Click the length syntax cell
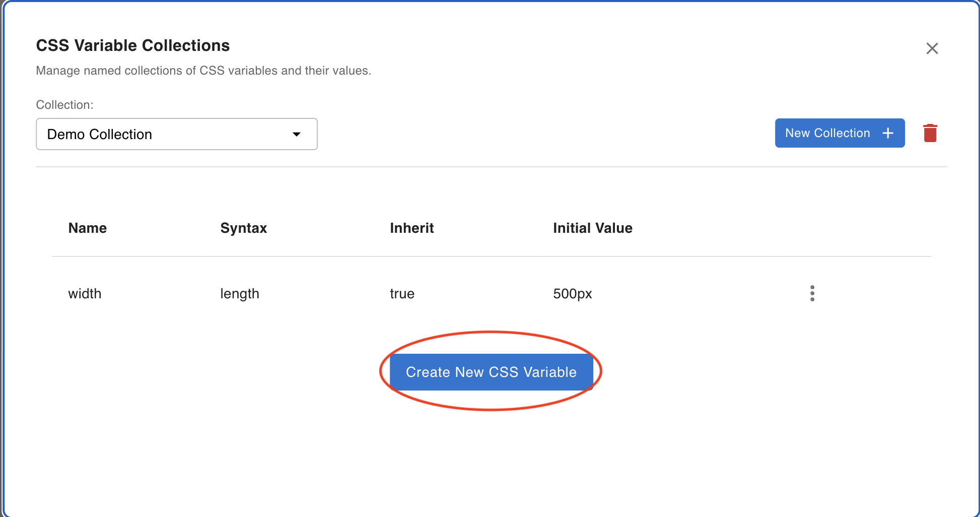This screenshot has height=517, width=980. coord(240,294)
